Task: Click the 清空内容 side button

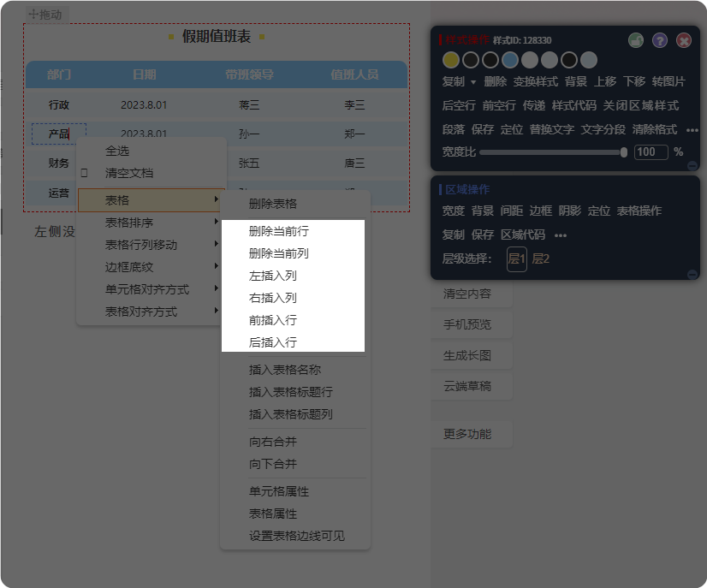Action: [x=471, y=294]
